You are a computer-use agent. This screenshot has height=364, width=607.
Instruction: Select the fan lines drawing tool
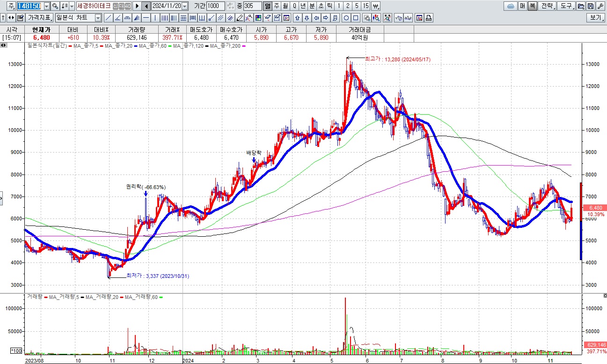(136, 18)
